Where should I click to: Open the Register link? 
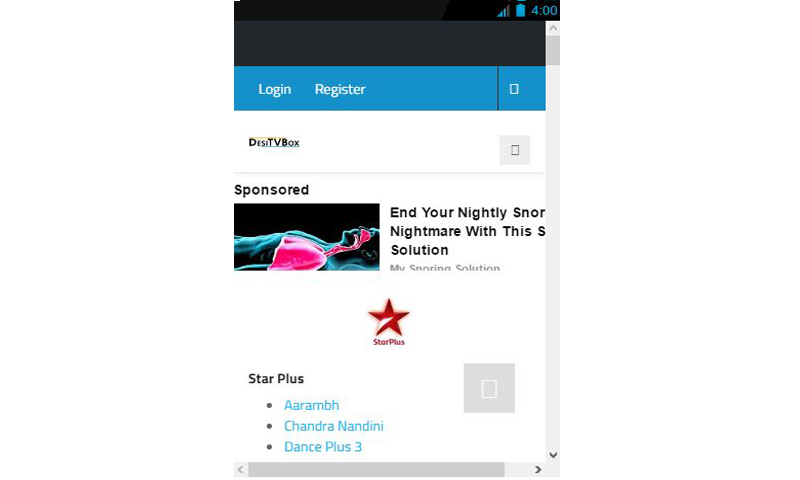(x=340, y=89)
